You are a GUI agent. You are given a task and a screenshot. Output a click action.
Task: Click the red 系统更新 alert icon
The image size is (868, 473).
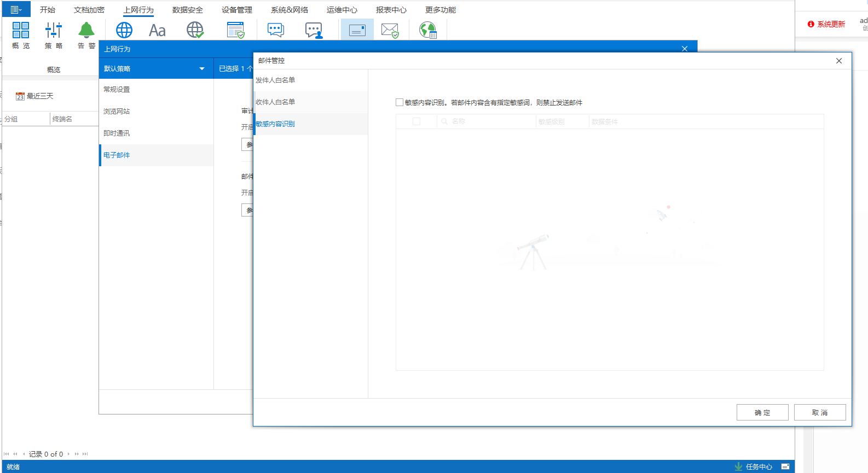coord(811,24)
